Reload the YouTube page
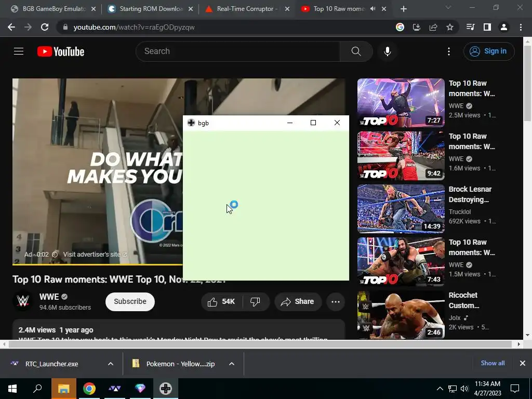Viewport: 532px width, 399px height. click(x=45, y=27)
